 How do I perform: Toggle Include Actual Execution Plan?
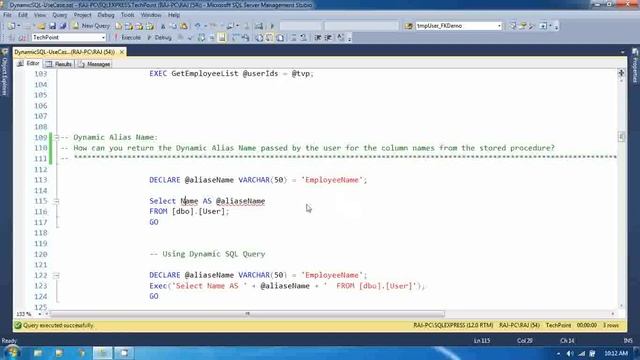point(236,38)
